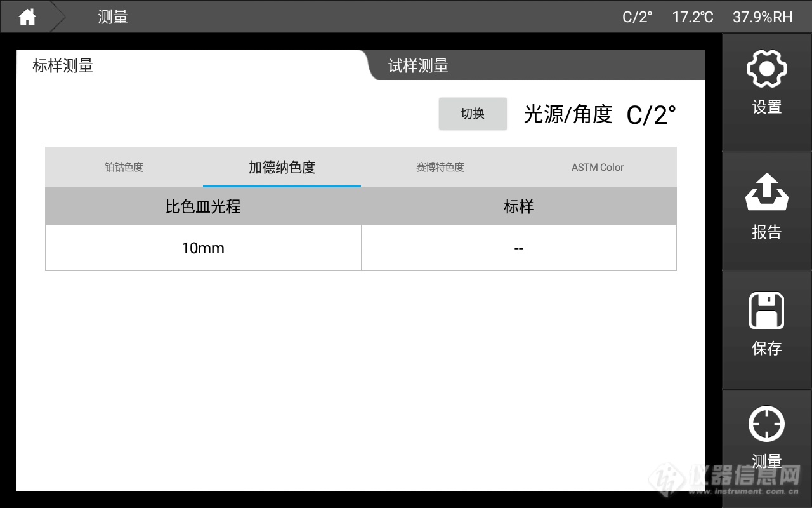Click the 比色皿光程 column header
Viewport: 812px width, 508px height.
[x=203, y=206]
